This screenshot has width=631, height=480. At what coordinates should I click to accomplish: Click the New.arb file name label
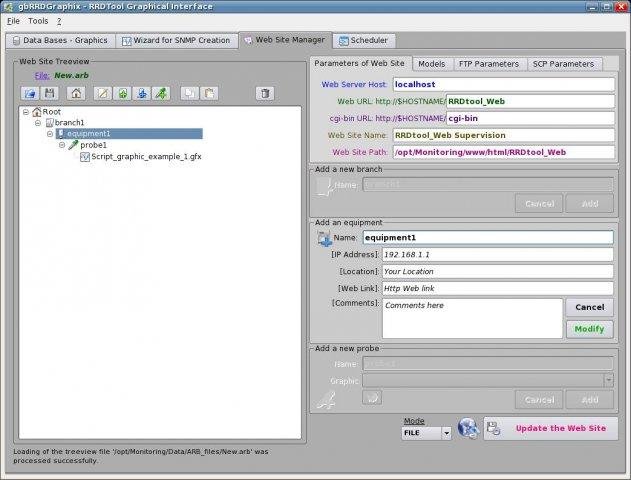(x=71, y=76)
